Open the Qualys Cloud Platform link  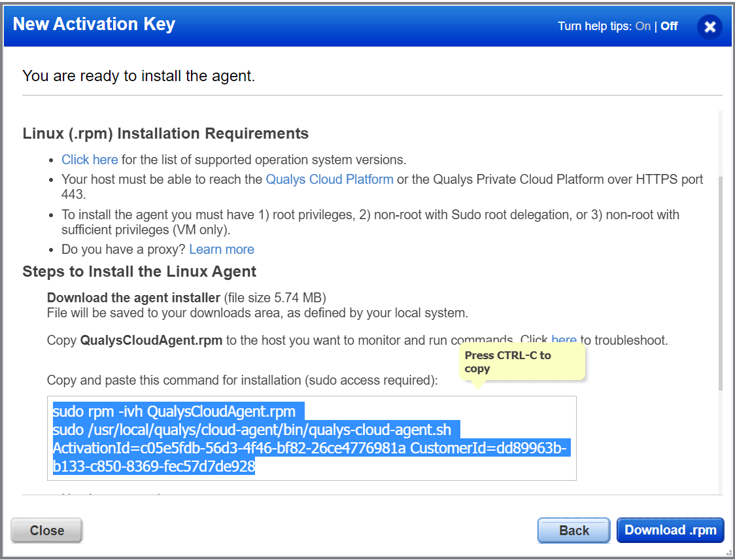point(330,179)
